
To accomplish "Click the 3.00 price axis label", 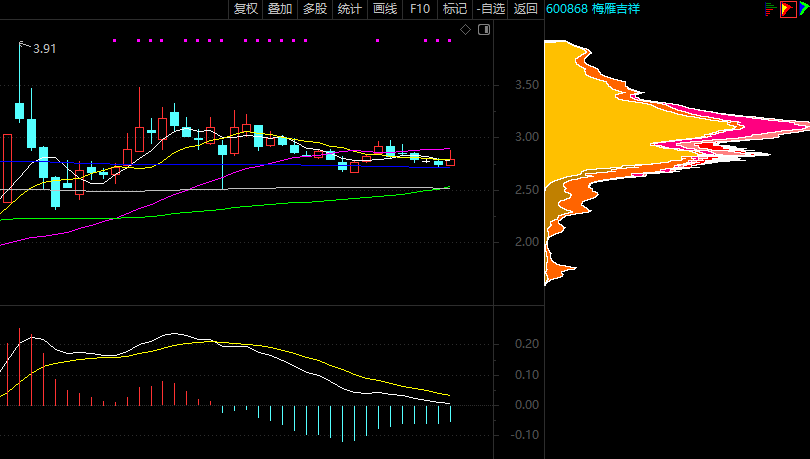I will pos(527,137).
